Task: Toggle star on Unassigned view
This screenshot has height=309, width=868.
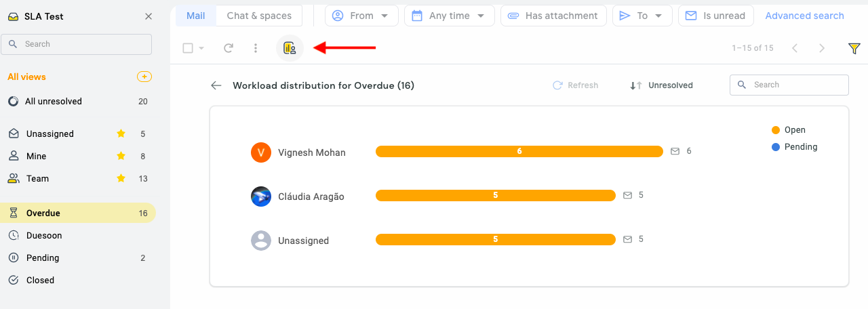Action: [x=121, y=133]
